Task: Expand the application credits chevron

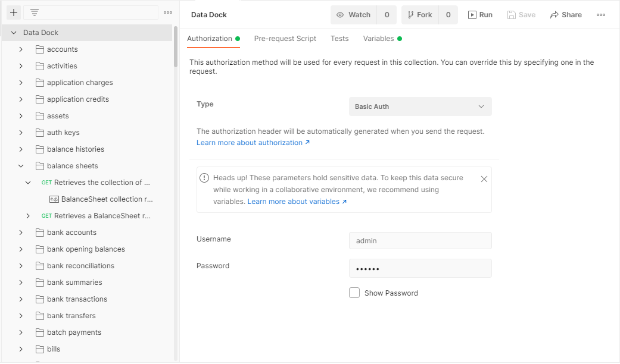Action: click(x=21, y=99)
